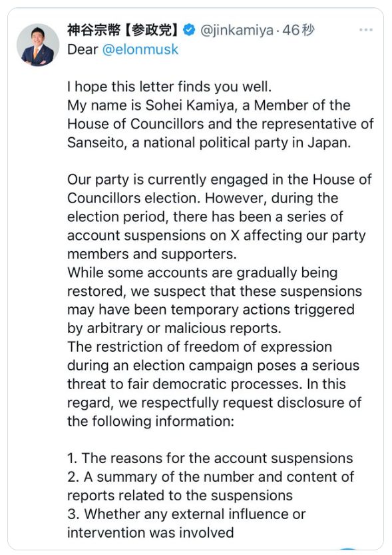Viewport: 392px width, 555px height.
Task: Click the line 'by arbitrary or malicious reports.'
Action: 174,328
